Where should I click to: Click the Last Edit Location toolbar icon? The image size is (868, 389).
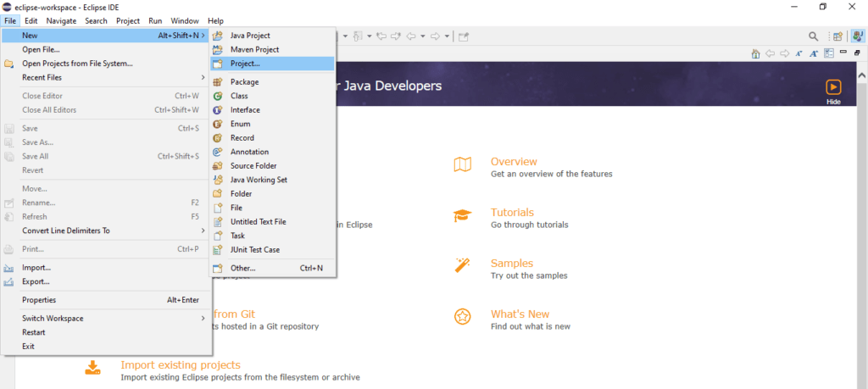(381, 36)
